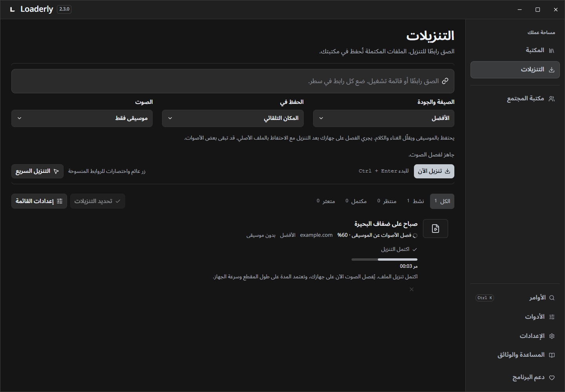Click the اكتمل التنزيل status text
The height and width of the screenshot is (392, 565).
click(x=395, y=249)
